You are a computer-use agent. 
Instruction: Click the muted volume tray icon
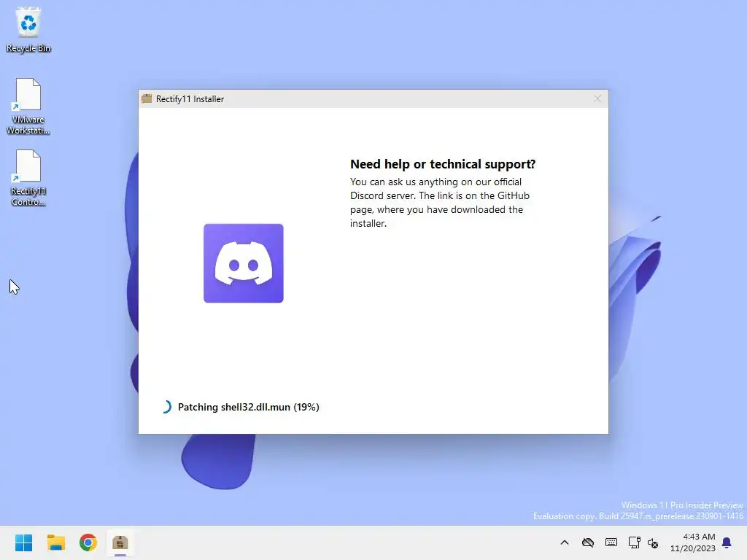point(653,542)
